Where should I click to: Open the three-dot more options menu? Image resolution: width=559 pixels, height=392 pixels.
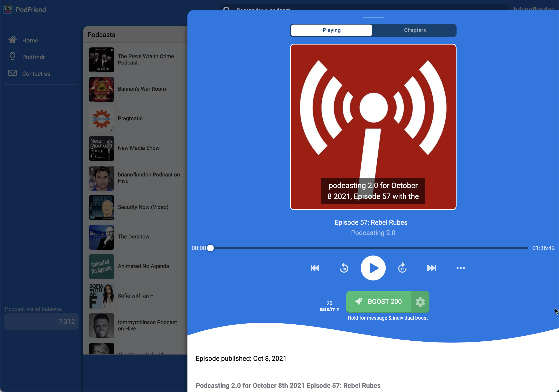tap(460, 268)
